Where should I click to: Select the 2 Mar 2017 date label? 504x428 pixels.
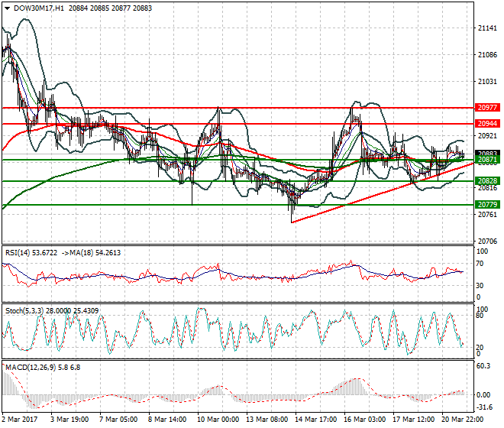pos(20,420)
